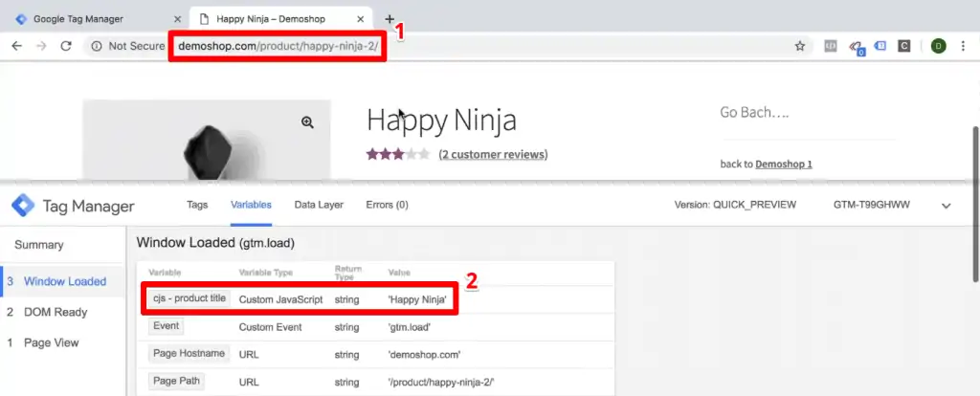Switch to the Google Tag Manager tab
Image resolution: width=980 pixels, height=396 pixels.
pos(91,19)
